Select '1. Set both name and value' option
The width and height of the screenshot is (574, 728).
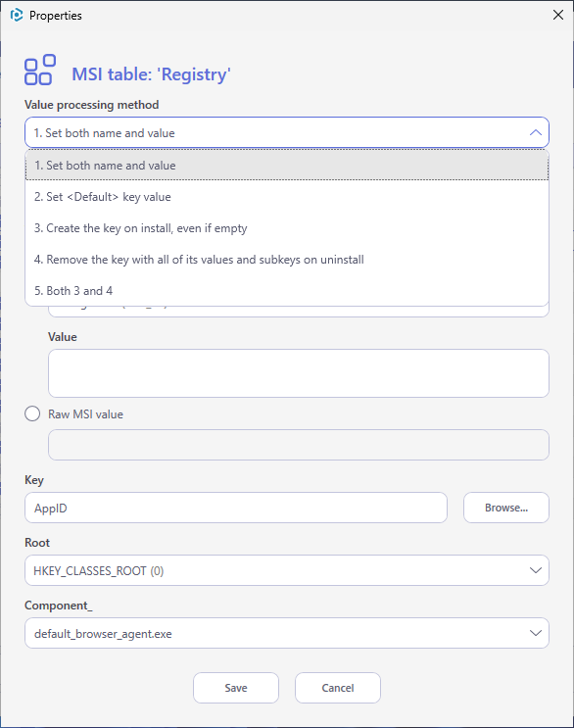coord(287,166)
